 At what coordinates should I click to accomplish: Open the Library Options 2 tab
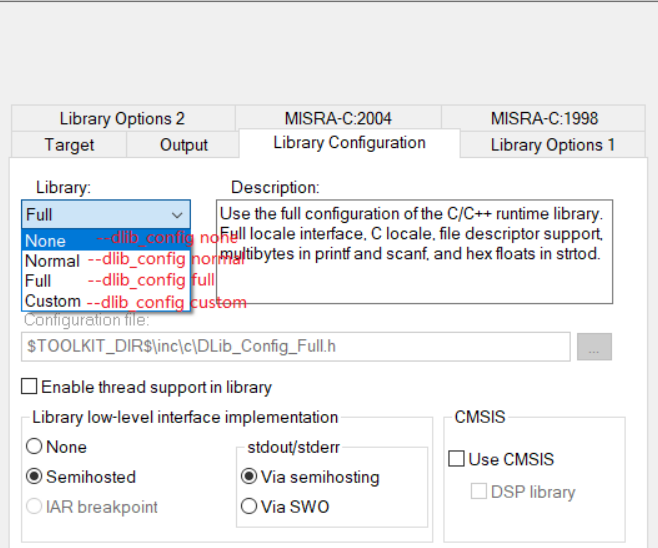(122, 118)
